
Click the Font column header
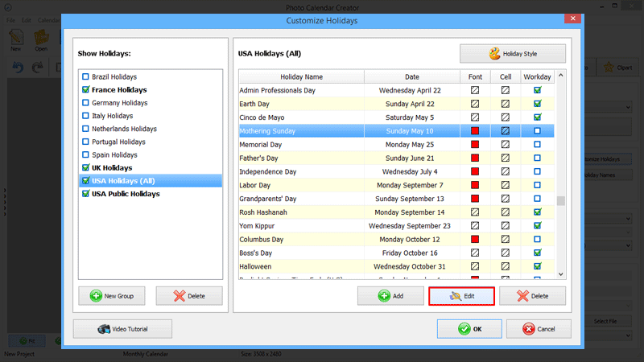pyautogui.click(x=475, y=76)
